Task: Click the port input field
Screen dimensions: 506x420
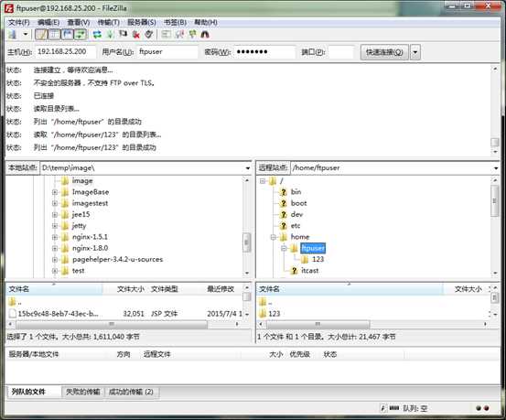Action: [x=341, y=52]
